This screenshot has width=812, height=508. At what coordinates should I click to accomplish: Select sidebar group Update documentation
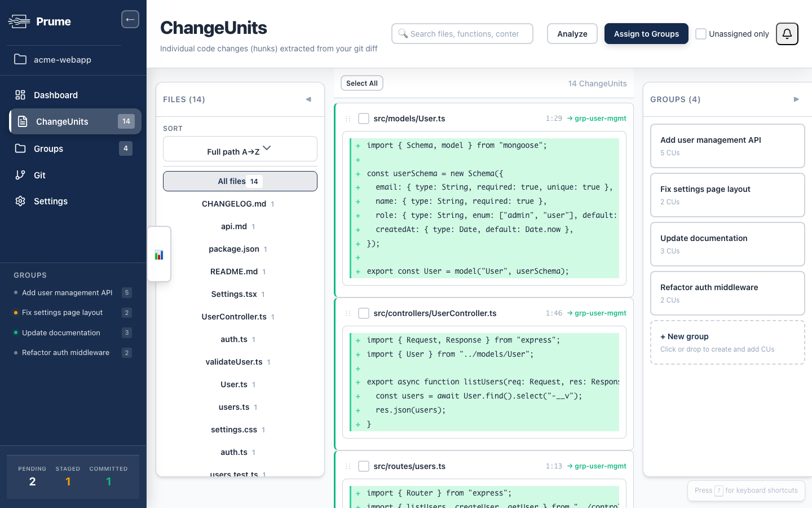pos(73,332)
